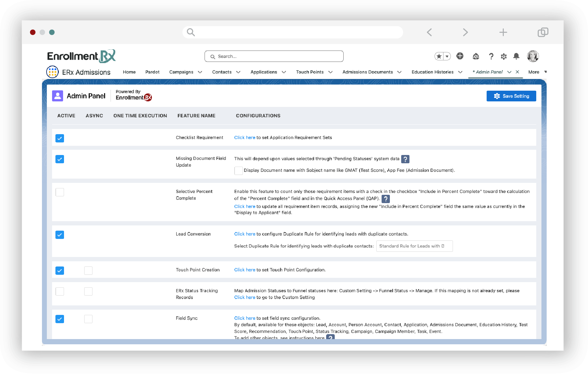The image size is (588, 374).
Task: Click Lead Conversion's 'Click here' link
Action: pos(244,234)
